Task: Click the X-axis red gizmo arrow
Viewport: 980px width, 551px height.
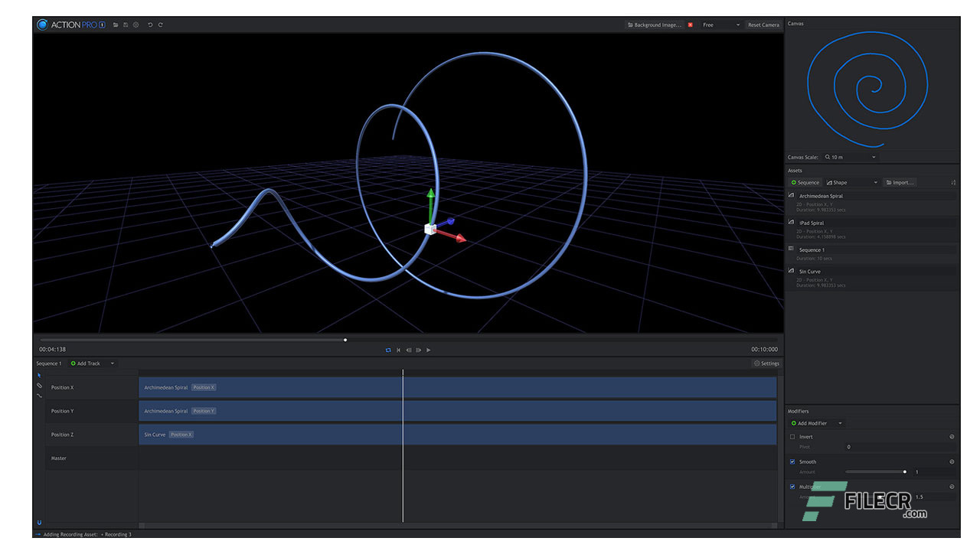Action: tap(459, 239)
